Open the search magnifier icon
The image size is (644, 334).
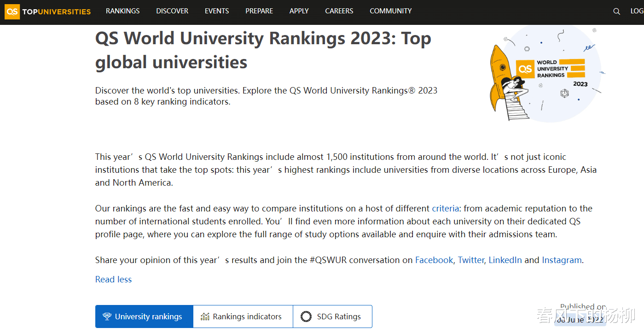(x=617, y=12)
